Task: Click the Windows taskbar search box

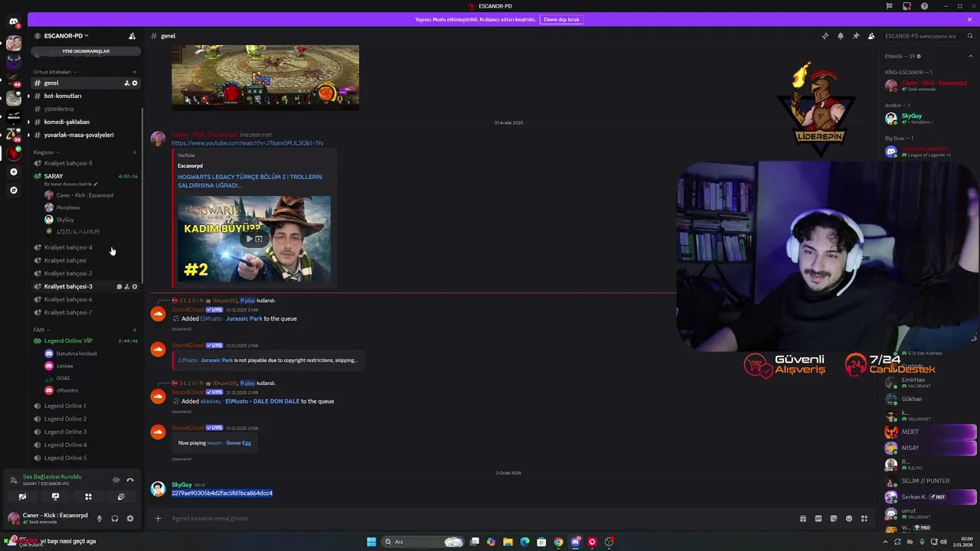Action: pyautogui.click(x=423, y=542)
